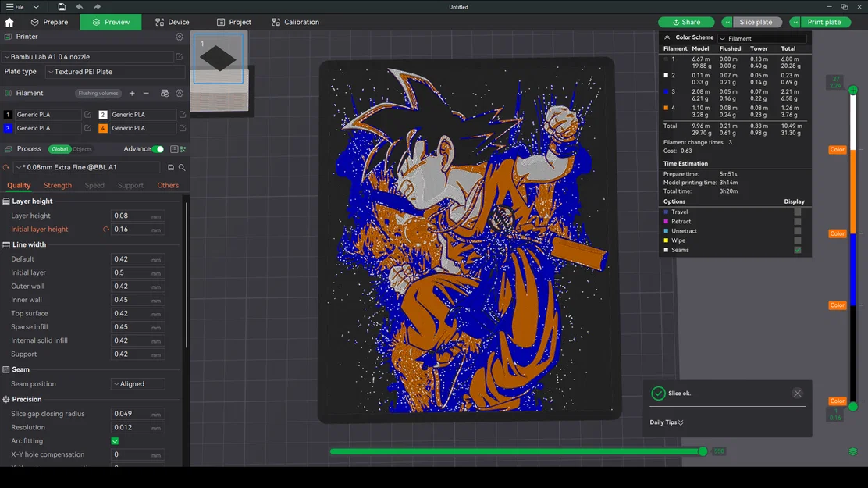Switch to the Project tab
The height and width of the screenshot is (488, 868).
point(233,22)
